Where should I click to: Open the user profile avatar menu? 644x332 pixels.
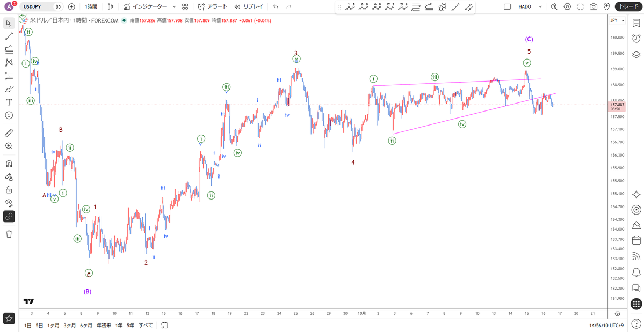point(10,6)
